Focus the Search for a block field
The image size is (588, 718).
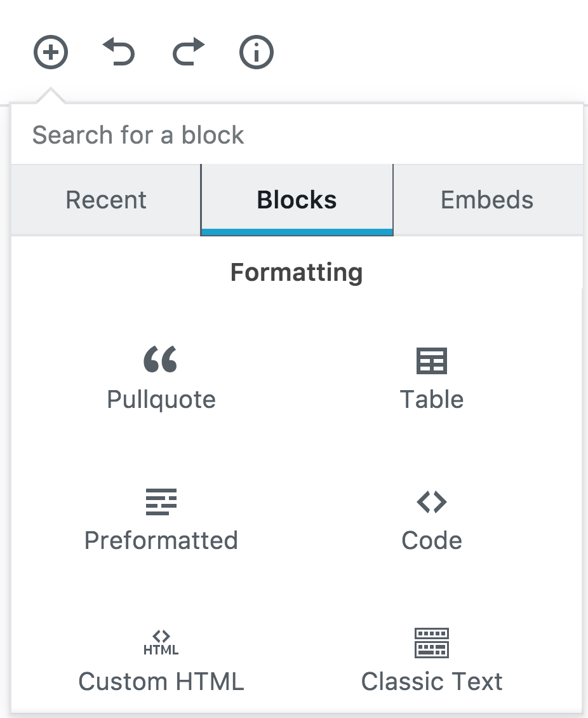pyautogui.click(x=297, y=135)
